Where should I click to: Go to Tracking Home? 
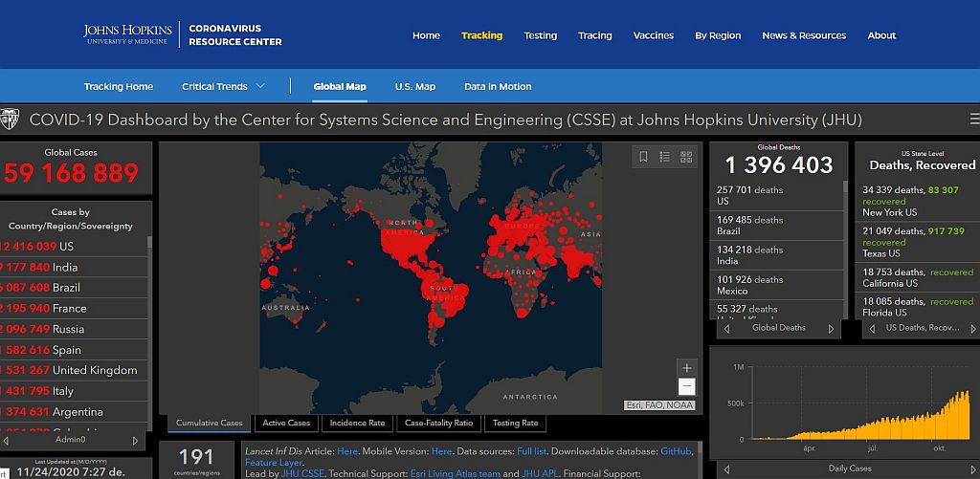[119, 86]
